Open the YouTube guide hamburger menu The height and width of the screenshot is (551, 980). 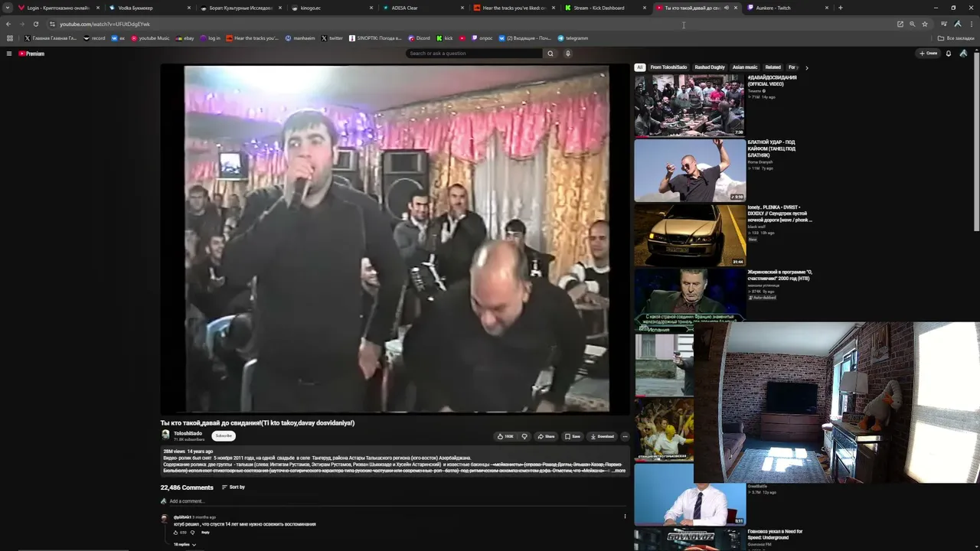pos(9,54)
